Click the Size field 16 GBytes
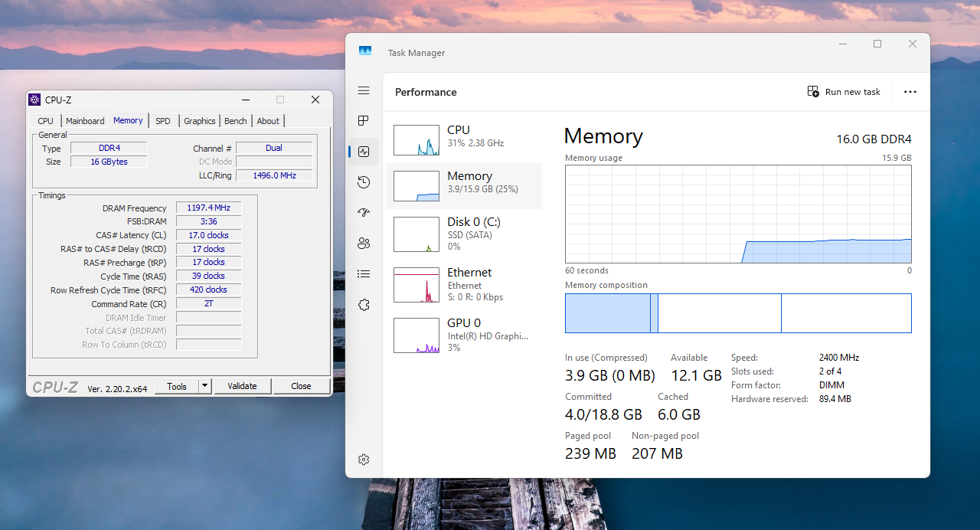This screenshot has height=530, width=980. pos(109,162)
